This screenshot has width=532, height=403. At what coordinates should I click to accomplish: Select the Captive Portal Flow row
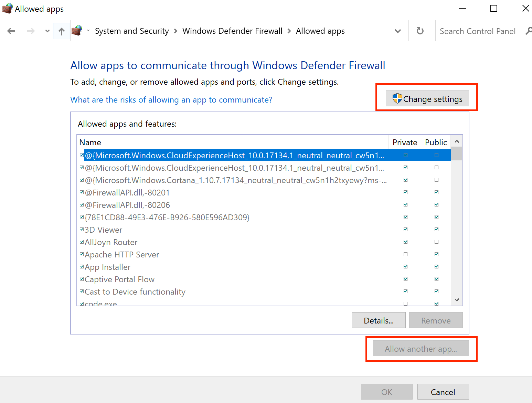[x=264, y=279]
